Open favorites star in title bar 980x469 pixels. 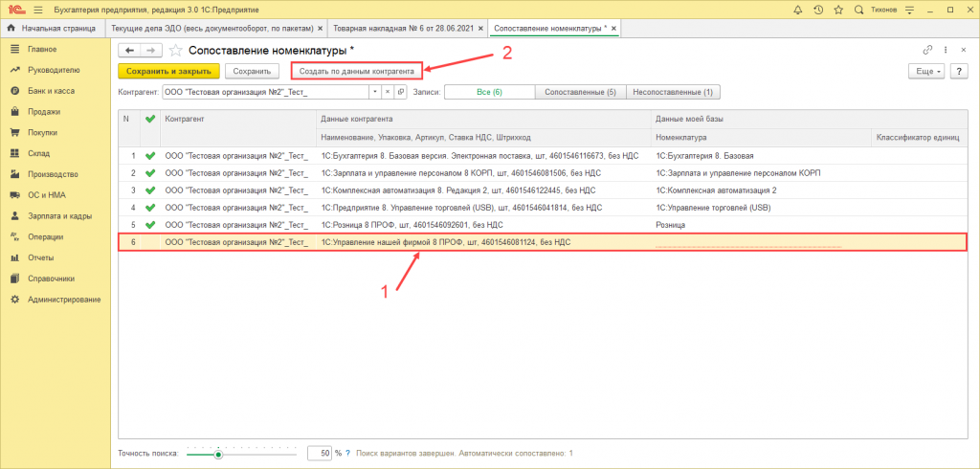coord(838,10)
